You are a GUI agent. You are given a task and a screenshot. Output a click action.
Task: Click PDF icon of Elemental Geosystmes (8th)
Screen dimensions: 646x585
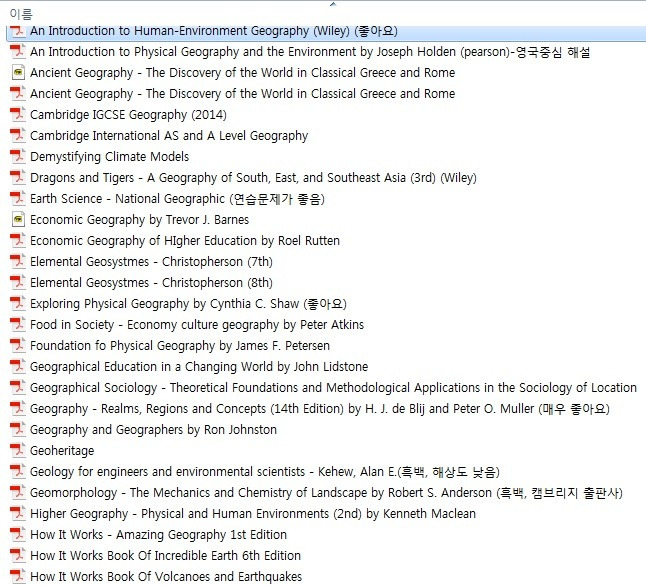18,283
